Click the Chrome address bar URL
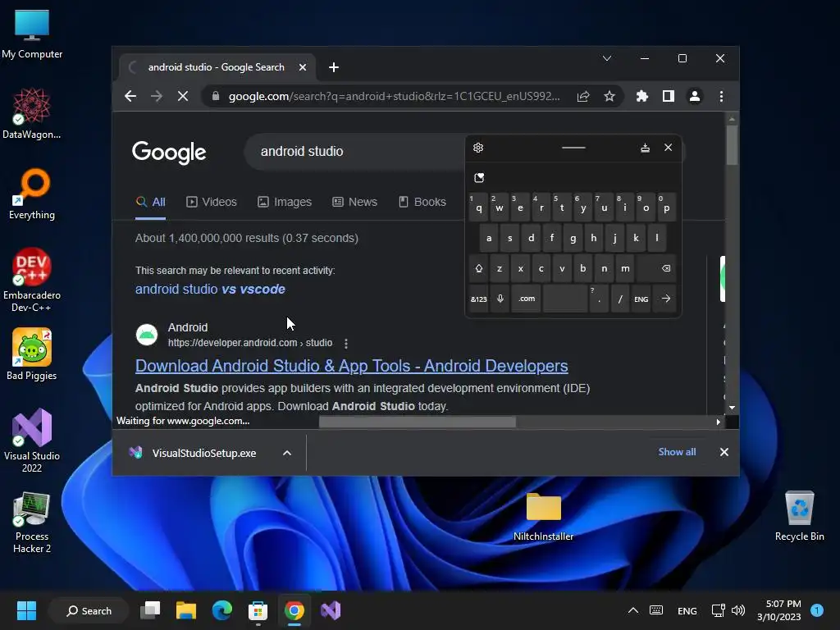 coord(394,97)
